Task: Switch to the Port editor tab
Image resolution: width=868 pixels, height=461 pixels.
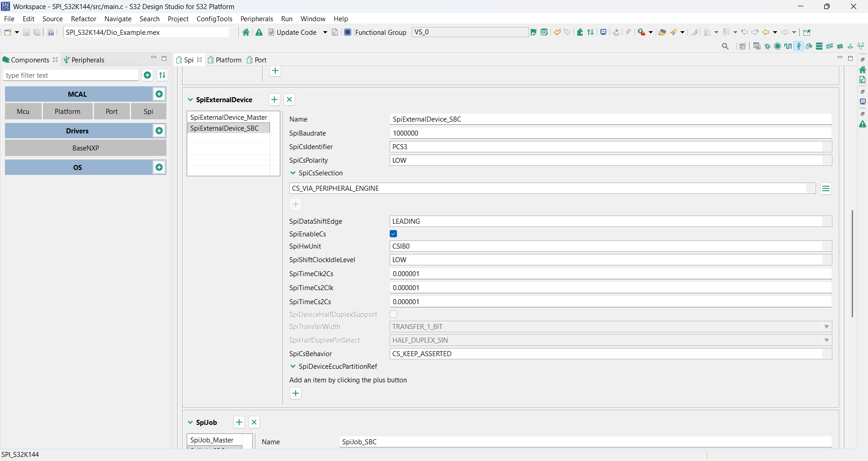Action: [x=257, y=60]
